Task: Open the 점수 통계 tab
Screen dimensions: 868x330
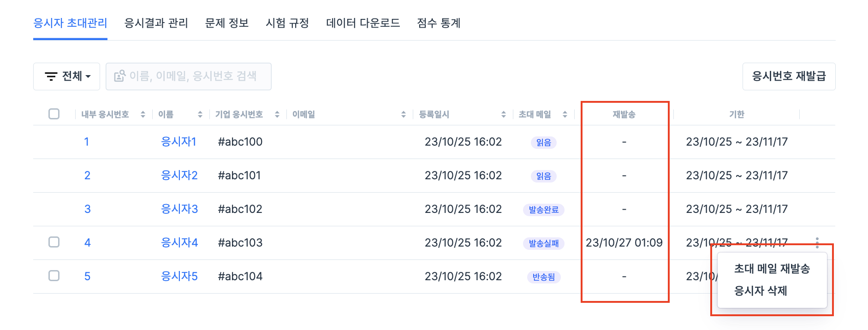Action: click(x=439, y=23)
